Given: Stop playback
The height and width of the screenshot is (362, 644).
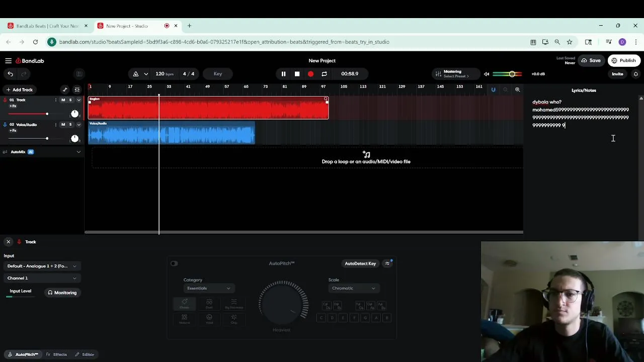Looking at the screenshot, I should (x=297, y=74).
